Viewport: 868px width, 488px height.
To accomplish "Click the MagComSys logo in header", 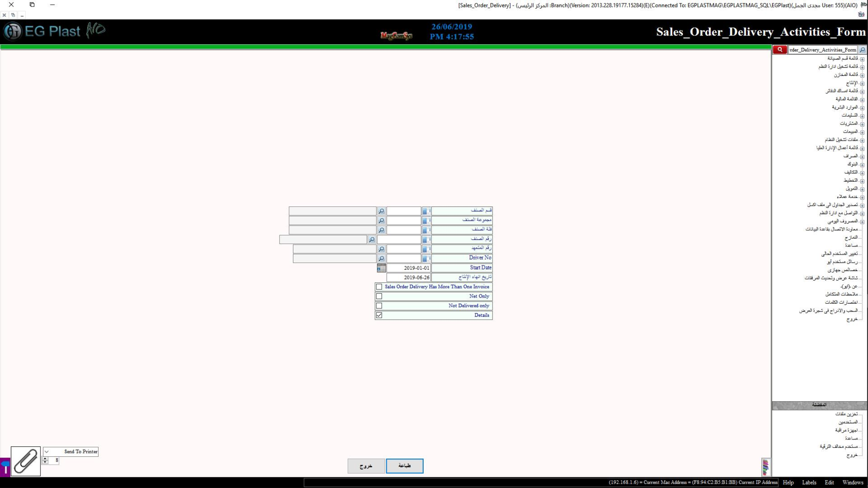I will click(396, 36).
